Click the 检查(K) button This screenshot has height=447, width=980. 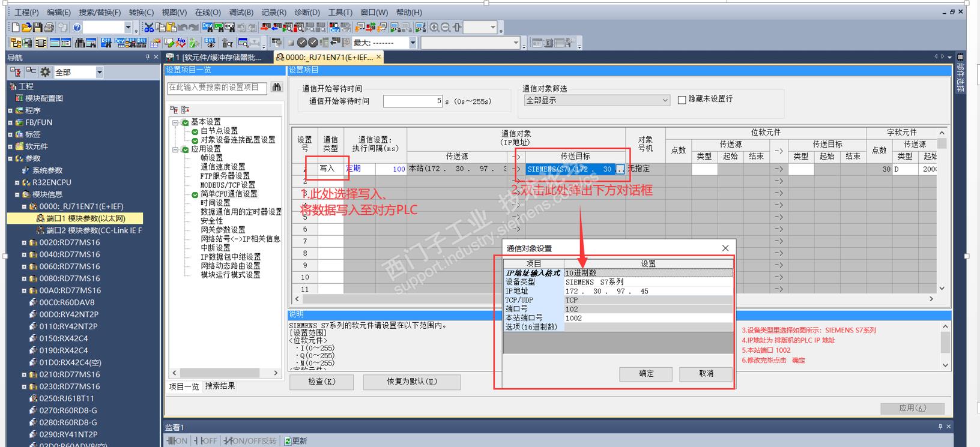(322, 382)
